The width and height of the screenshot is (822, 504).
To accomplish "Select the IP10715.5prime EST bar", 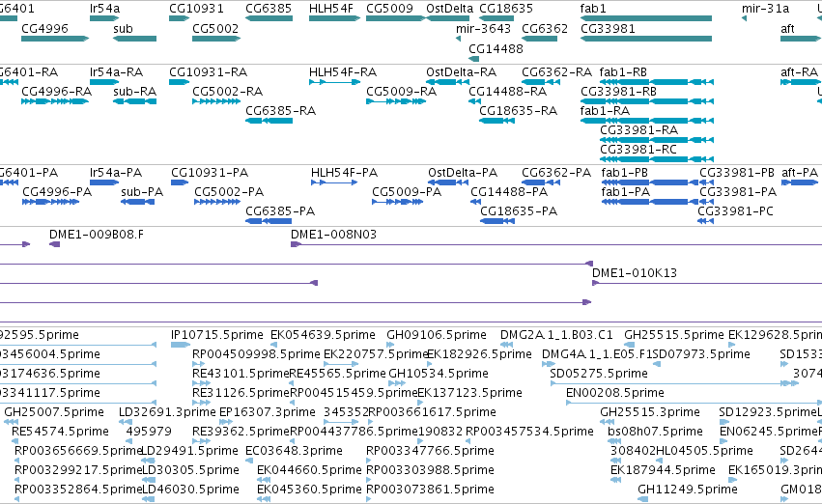I will (x=181, y=345).
